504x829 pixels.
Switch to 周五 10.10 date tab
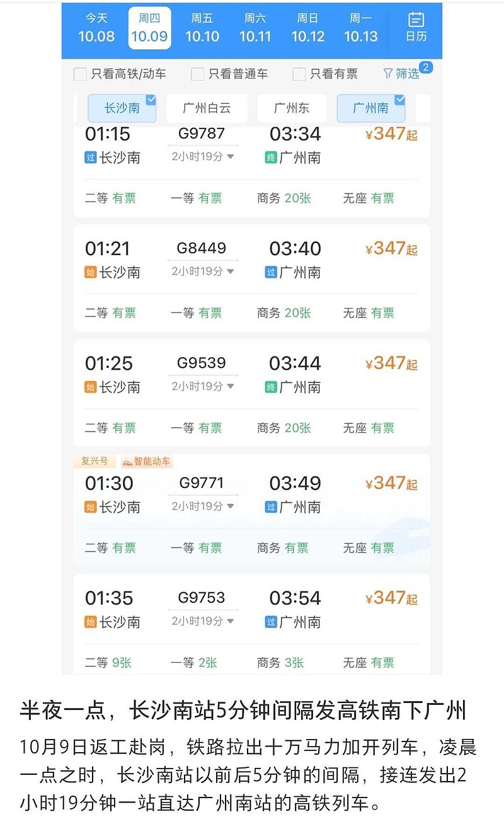(202, 28)
